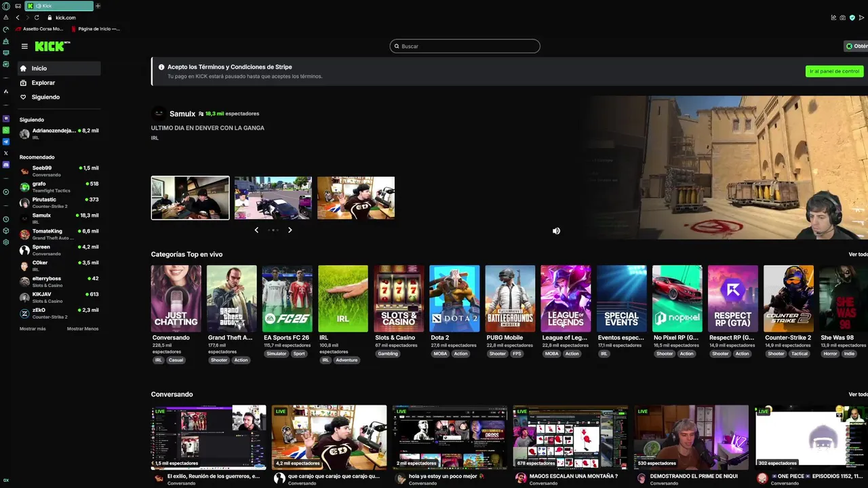The image size is (868, 488).
Task: Open the browser sidebar media player
Action: 6,192
